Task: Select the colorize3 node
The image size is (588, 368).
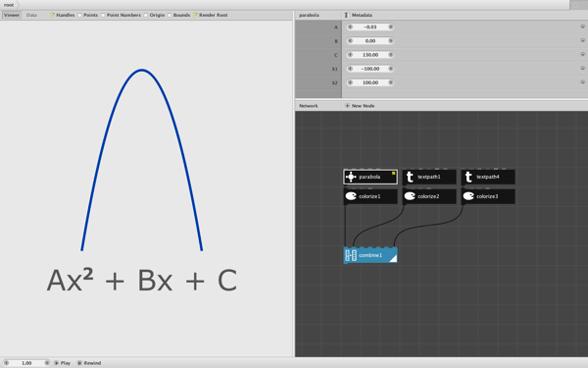Action: [x=488, y=196]
